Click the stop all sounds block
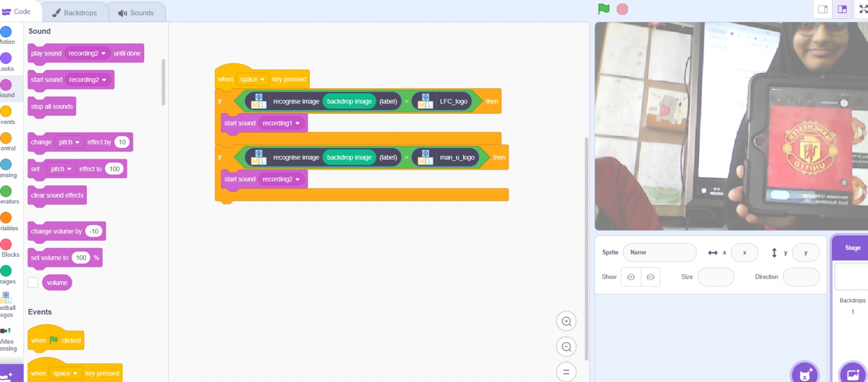 [52, 107]
